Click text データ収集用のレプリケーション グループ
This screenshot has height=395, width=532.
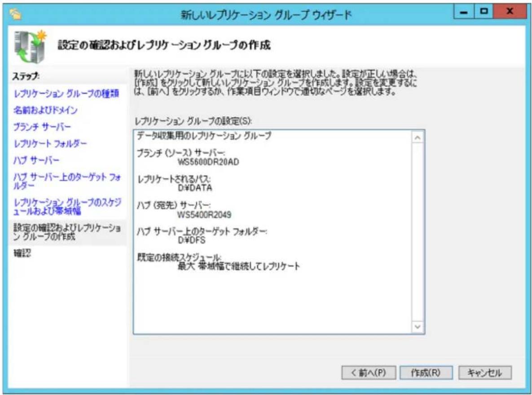(204, 136)
